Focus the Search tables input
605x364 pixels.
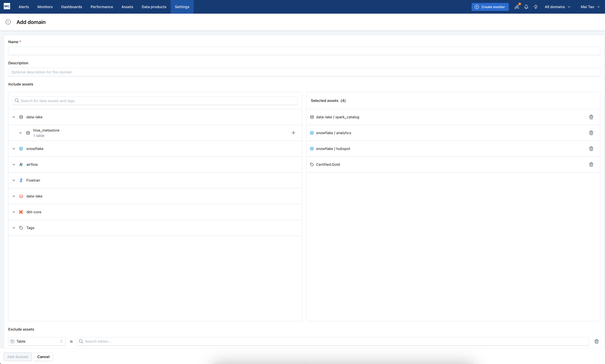(333, 341)
